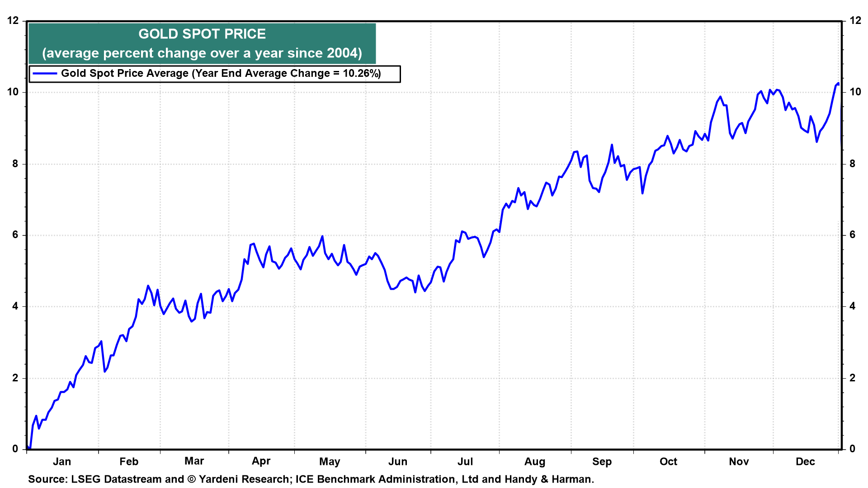Click the left axis value 6

16,235
